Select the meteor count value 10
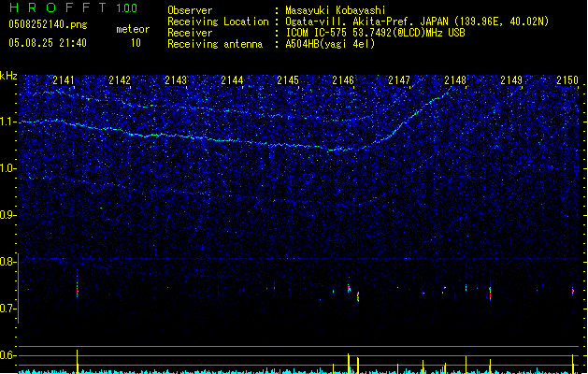Image resolution: width=588 pixels, height=374 pixels. click(136, 43)
